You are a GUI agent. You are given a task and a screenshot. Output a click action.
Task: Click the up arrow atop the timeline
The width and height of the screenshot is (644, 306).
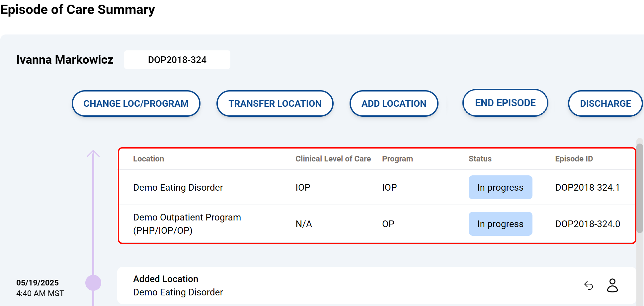pos(93,154)
